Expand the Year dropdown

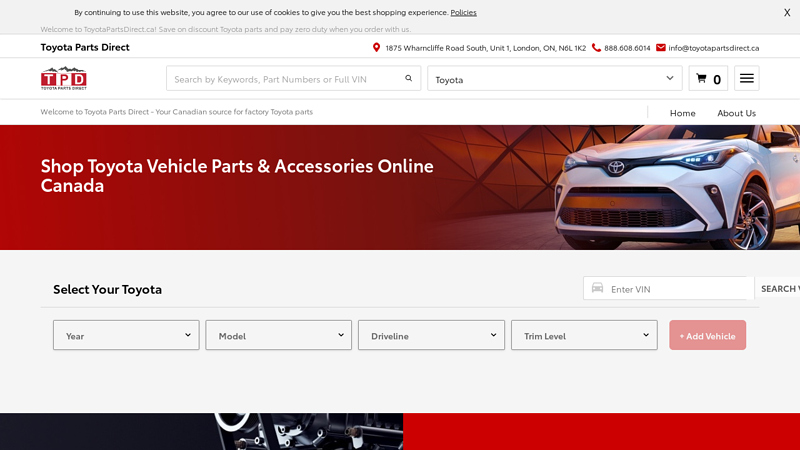(x=126, y=335)
